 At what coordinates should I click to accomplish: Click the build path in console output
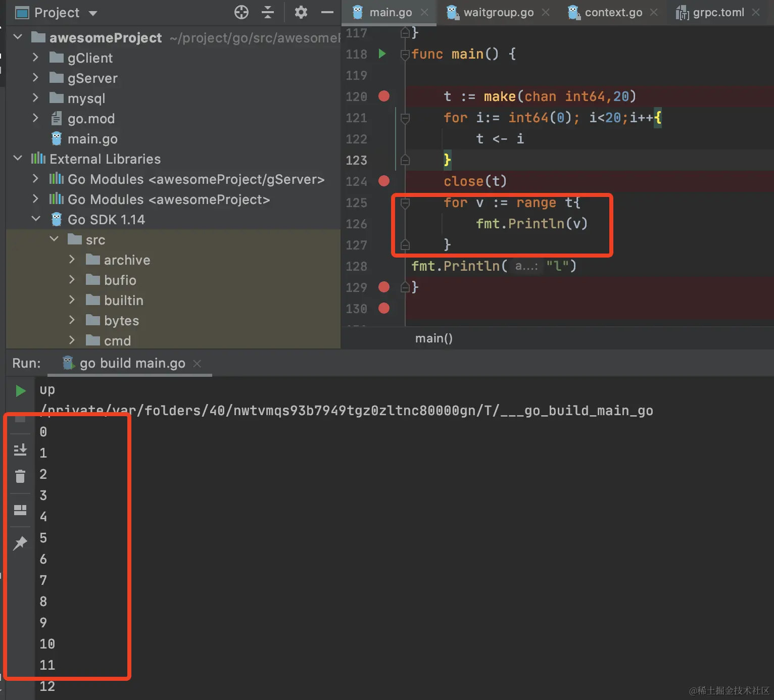(x=347, y=411)
